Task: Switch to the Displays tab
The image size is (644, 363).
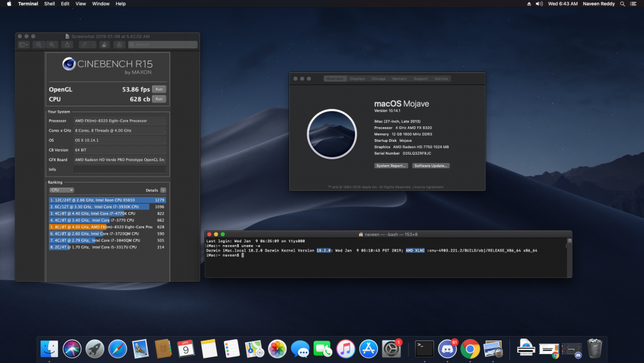Action: pos(357,79)
